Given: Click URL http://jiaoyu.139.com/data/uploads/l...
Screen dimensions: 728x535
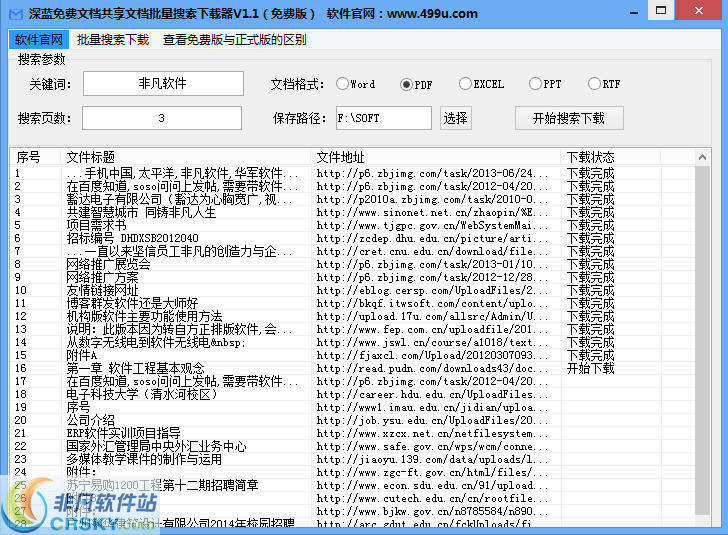Looking at the screenshot, I should 432,460.
